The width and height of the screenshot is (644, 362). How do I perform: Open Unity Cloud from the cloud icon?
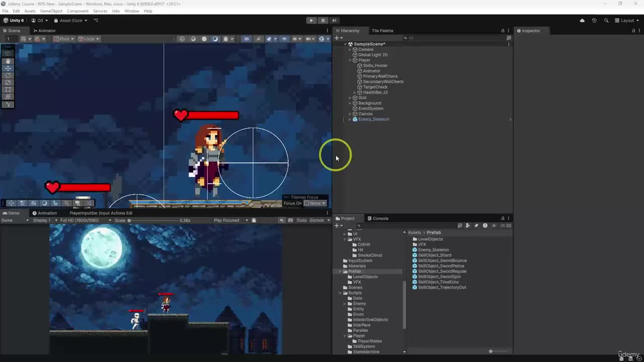[x=582, y=21]
